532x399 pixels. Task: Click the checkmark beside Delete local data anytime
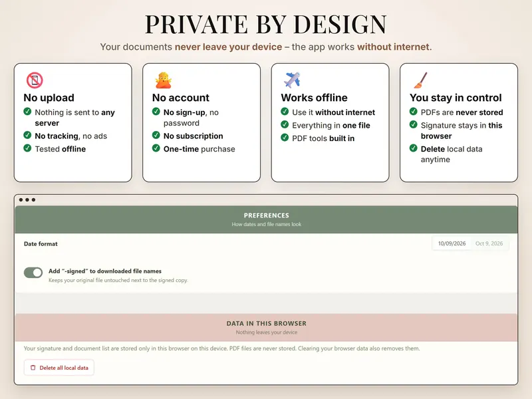(413, 148)
